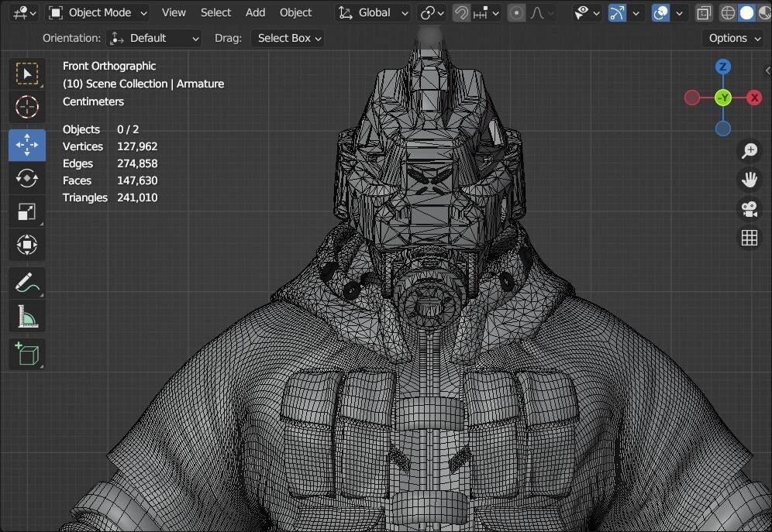The image size is (772, 532).
Task: Open the Options dropdown
Action: tap(734, 39)
